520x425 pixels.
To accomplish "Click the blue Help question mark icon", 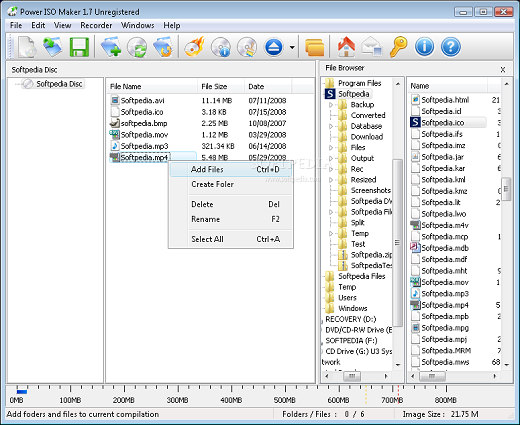I will pyautogui.click(x=451, y=47).
